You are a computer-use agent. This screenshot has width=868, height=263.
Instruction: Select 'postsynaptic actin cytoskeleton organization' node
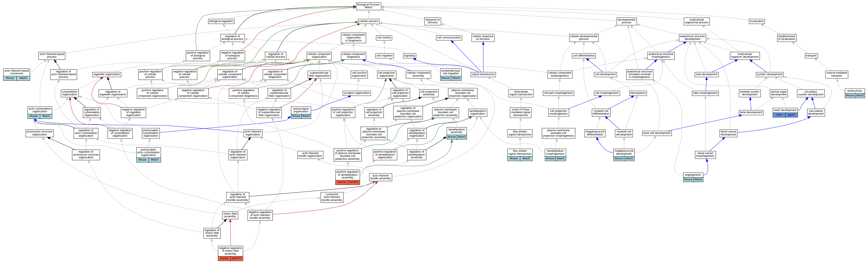(x=148, y=155)
